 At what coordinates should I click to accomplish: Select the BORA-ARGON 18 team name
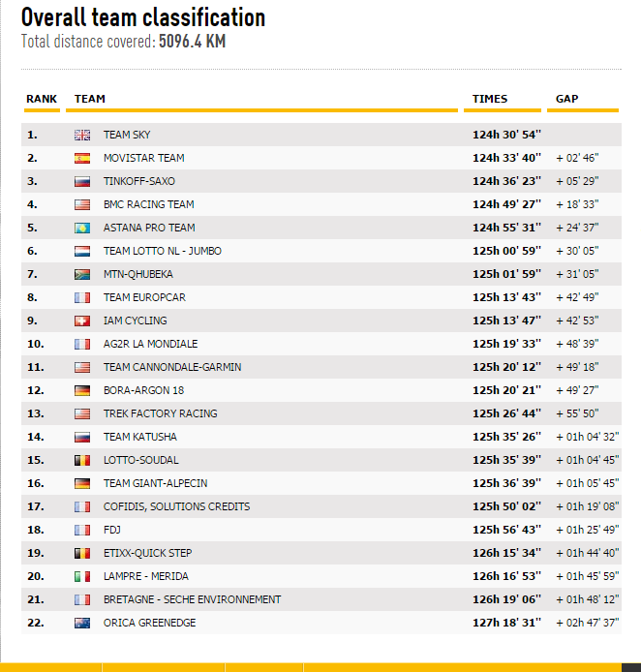143,390
